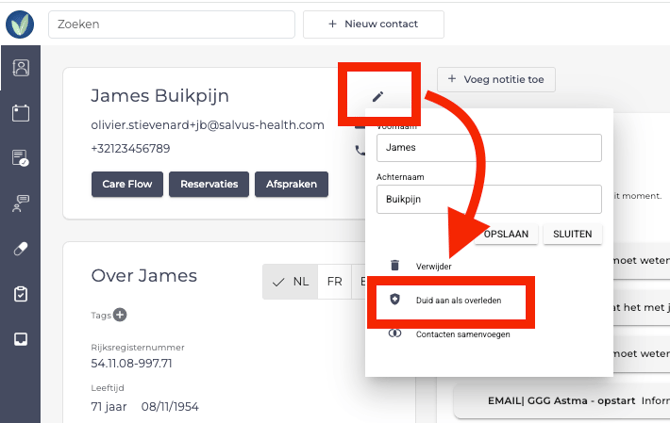Click the OPSLAAN button
This screenshot has height=423, width=670.
tap(505, 234)
